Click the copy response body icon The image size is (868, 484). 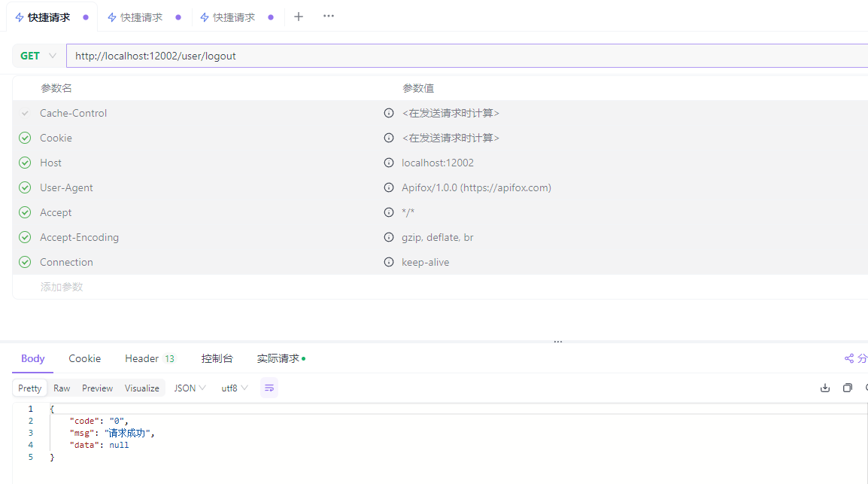(x=848, y=388)
